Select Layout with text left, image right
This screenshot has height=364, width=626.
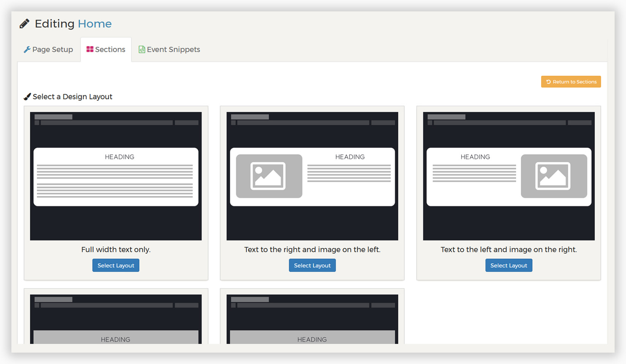[509, 265]
